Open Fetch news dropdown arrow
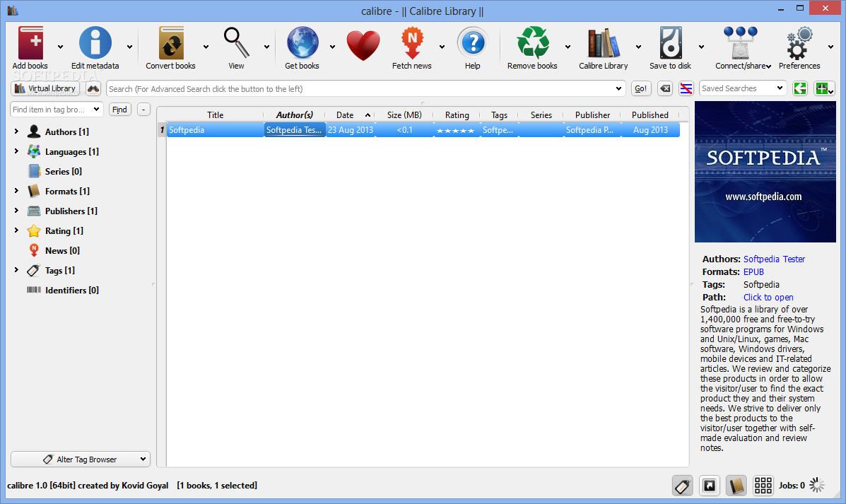 [442, 47]
